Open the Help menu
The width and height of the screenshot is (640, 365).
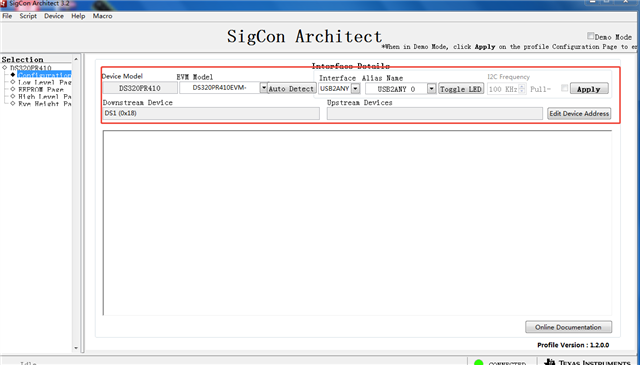[x=78, y=16]
